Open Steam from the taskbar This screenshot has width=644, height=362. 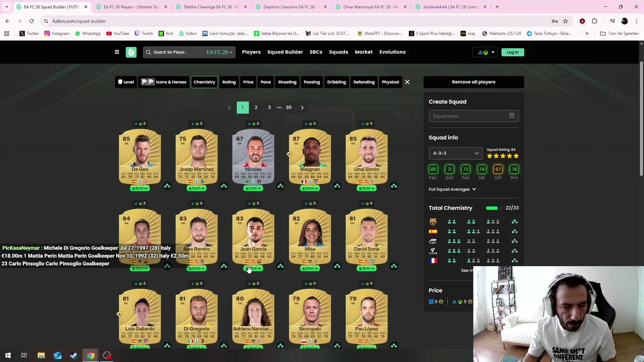74,355
